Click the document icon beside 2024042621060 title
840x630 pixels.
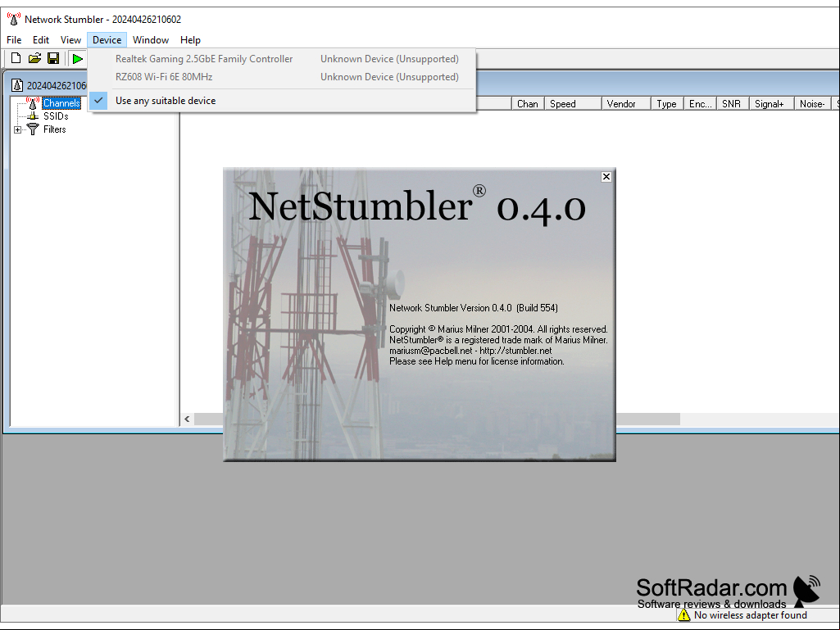17,85
